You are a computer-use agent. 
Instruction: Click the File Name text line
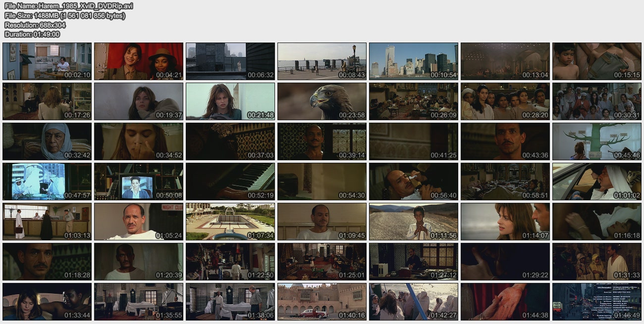pyautogui.click(x=68, y=6)
